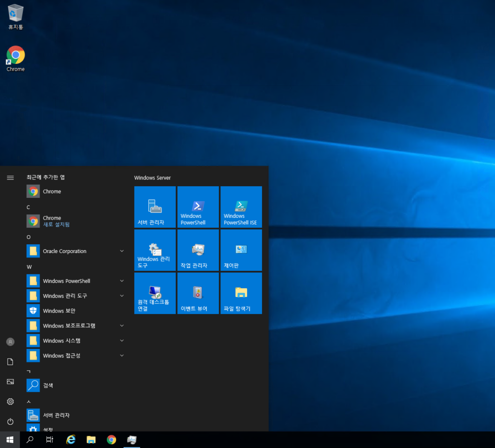Open Documents icon in Start sidebar
This screenshot has height=448, width=495.
10,362
